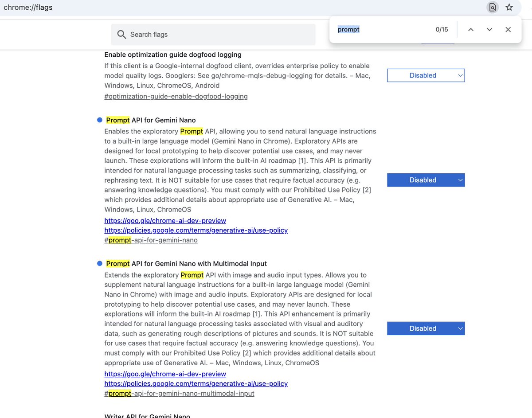Viewport: 532px width, 418px height.
Task: Click heading Enable optimization guide dogfood logging
Action: 173,55
